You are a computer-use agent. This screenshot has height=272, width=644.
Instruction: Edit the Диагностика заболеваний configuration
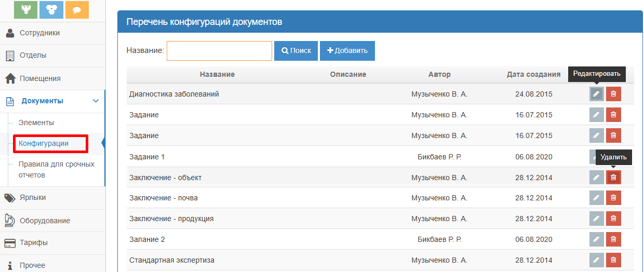(596, 94)
